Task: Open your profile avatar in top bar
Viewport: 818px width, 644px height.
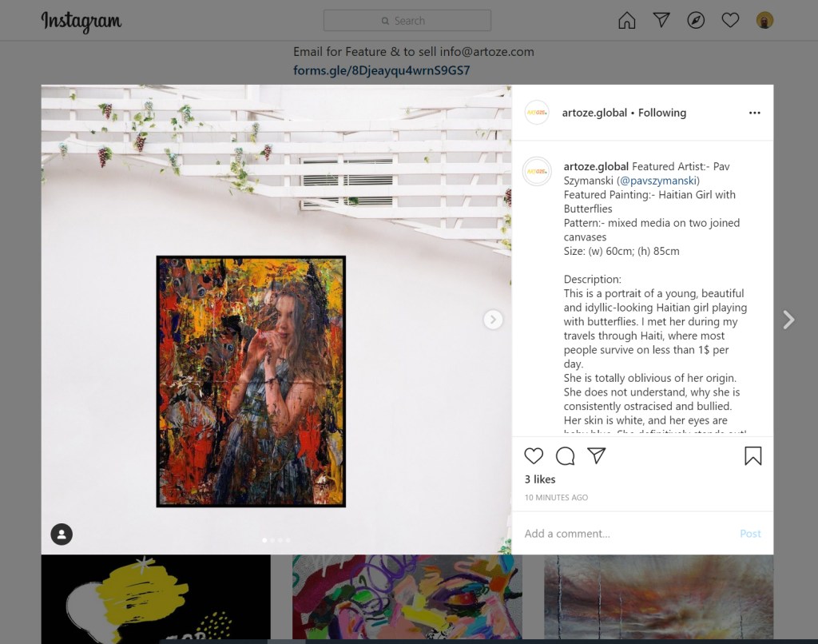Action: click(x=764, y=20)
